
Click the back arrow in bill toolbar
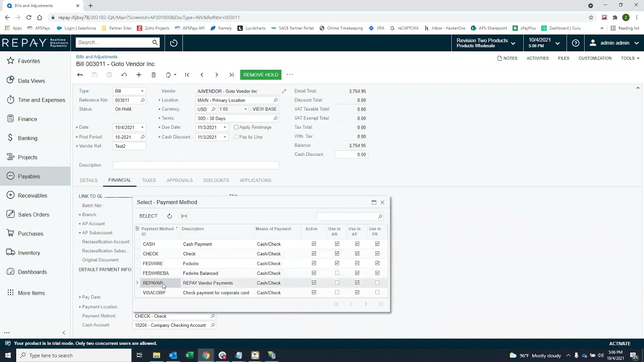pos(80,75)
